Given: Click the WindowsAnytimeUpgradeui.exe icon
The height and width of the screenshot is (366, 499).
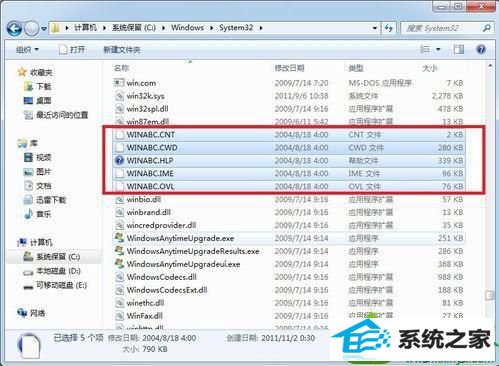Looking at the screenshot, I should (119, 264).
